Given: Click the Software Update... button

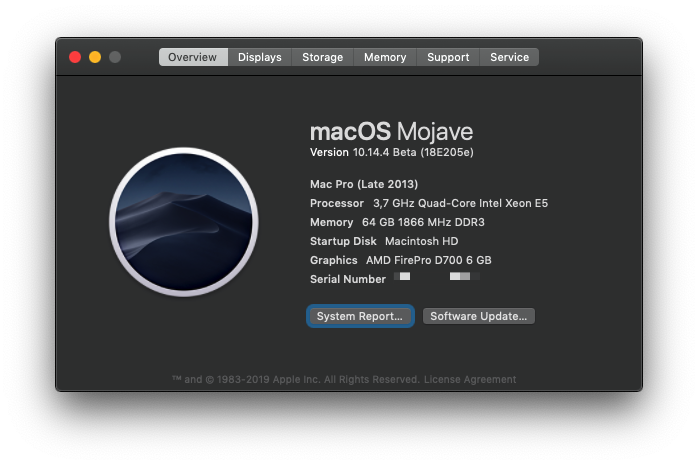Looking at the screenshot, I should (479, 316).
